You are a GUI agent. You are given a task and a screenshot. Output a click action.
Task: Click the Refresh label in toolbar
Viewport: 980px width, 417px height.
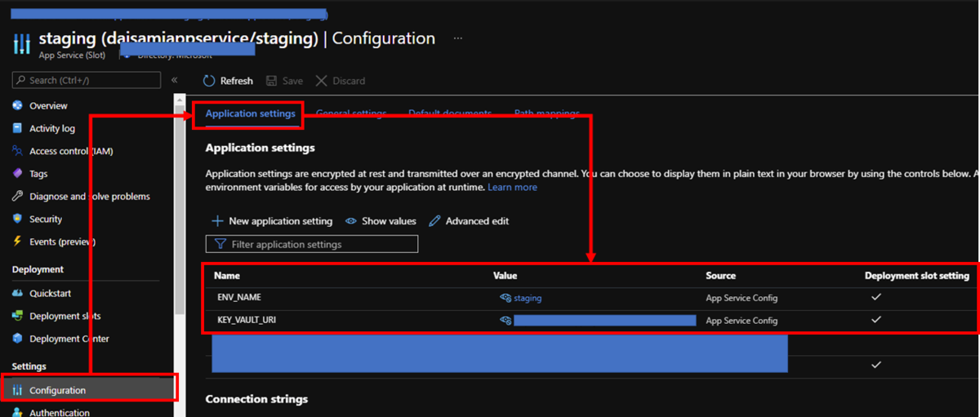(237, 81)
